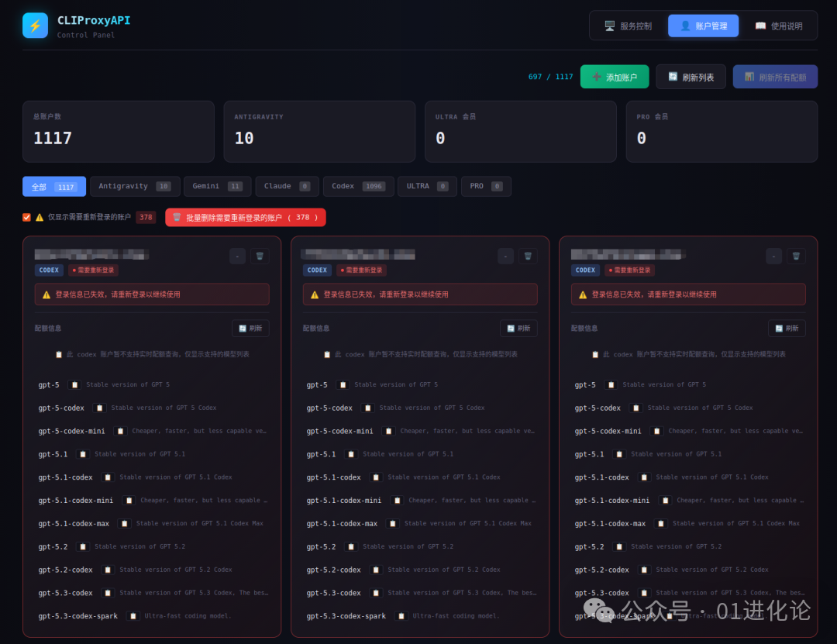Copy gpt-5.3-codex-spark name in left card

tap(133, 616)
